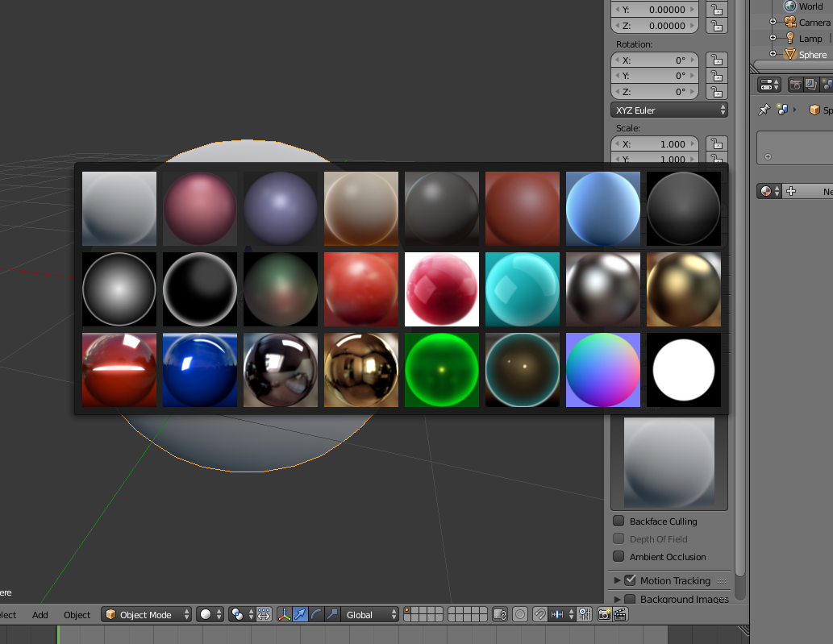The width and height of the screenshot is (833, 644).
Task: Open the Add menu in viewport header
Action: click(40, 614)
